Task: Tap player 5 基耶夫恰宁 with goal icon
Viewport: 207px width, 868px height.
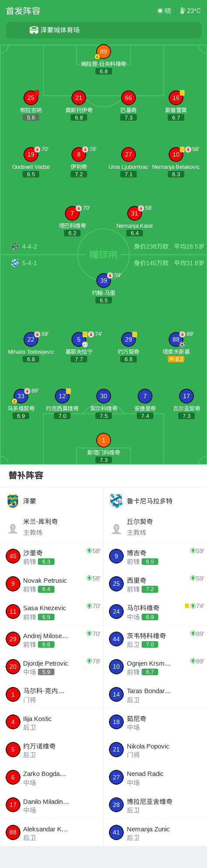Action: [x=79, y=339]
